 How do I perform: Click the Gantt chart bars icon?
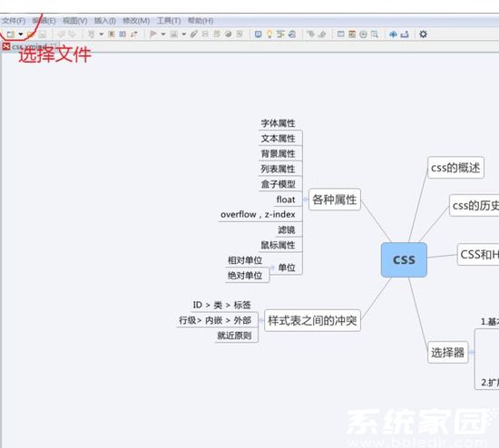point(280,34)
